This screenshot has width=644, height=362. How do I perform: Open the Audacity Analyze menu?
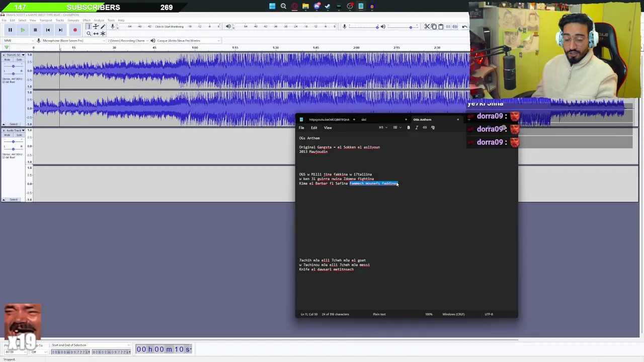tap(99, 20)
